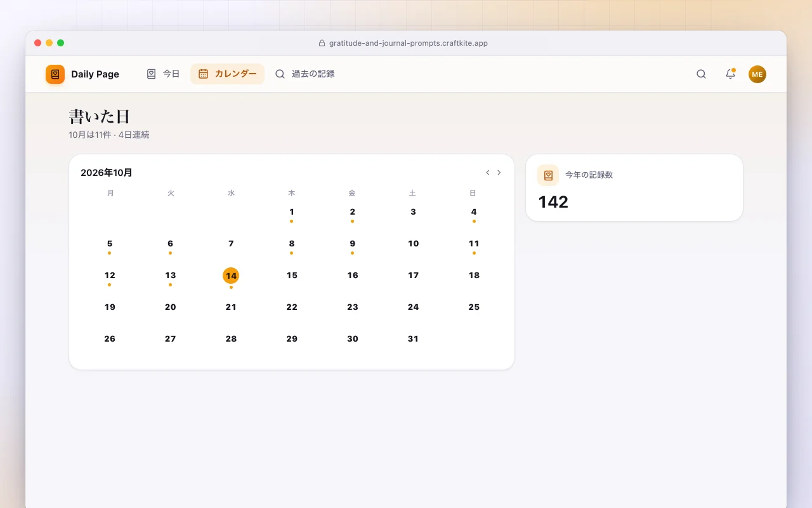Open the 過去の記録 tab
The width and height of the screenshot is (812, 508).
pos(304,74)
